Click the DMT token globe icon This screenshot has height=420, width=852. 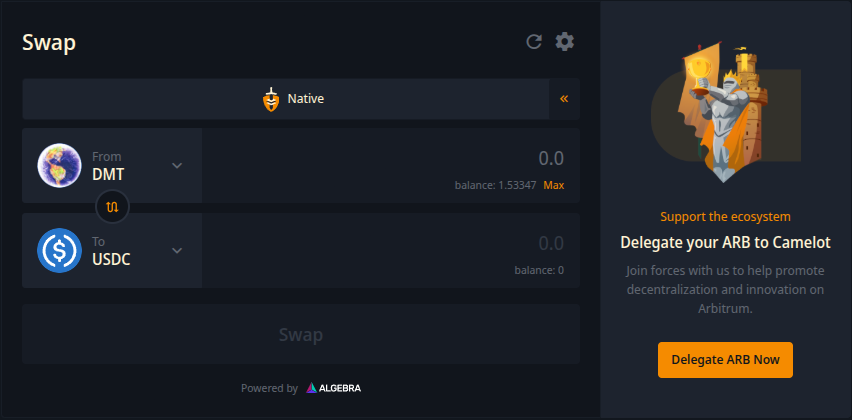coord(59,165)
